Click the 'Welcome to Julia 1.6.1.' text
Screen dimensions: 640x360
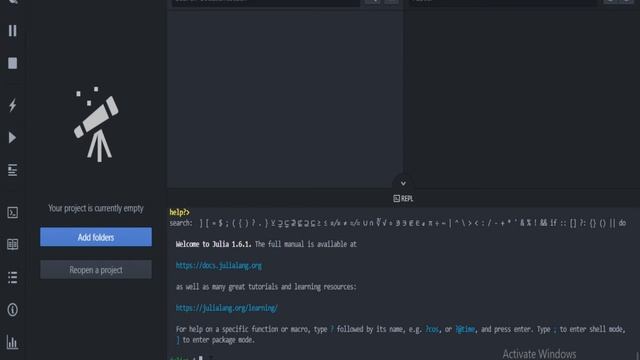(x=213, y=244)
